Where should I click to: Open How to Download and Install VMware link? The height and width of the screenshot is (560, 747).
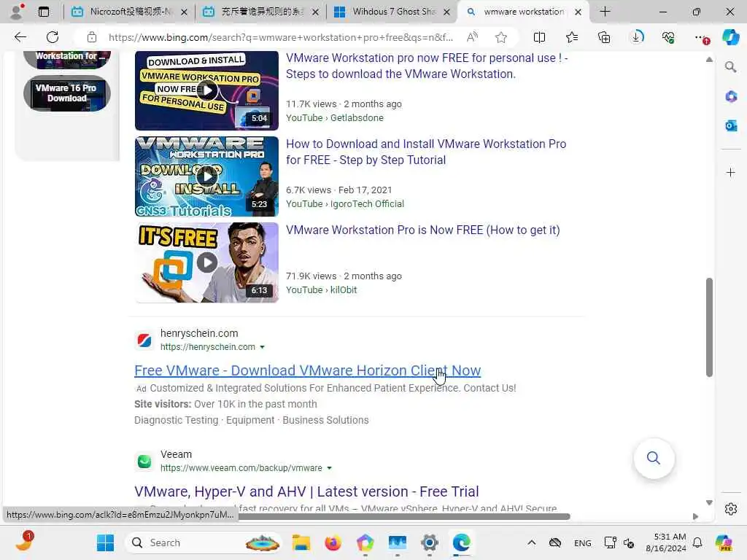point(426,152)
